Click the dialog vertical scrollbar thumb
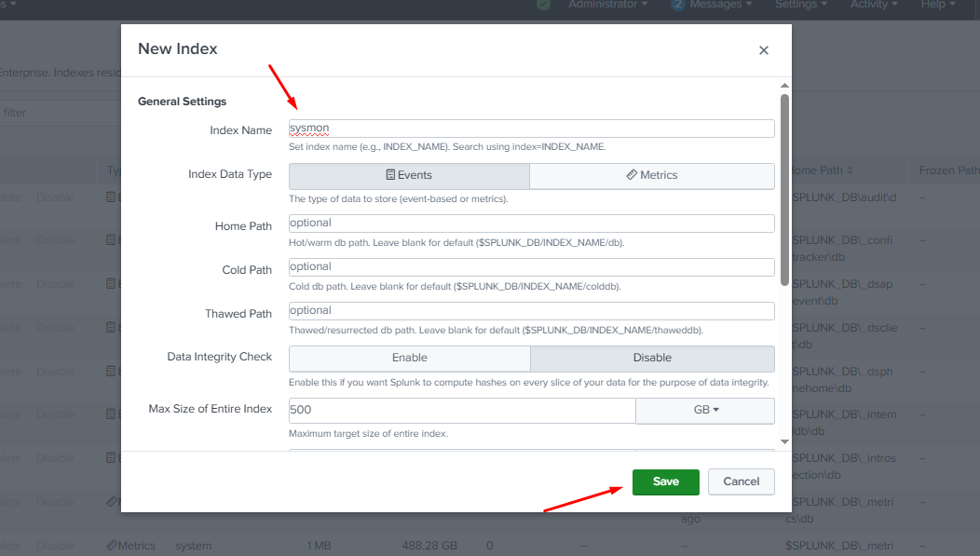The image size is (980, 556). (x=784, y=190)
